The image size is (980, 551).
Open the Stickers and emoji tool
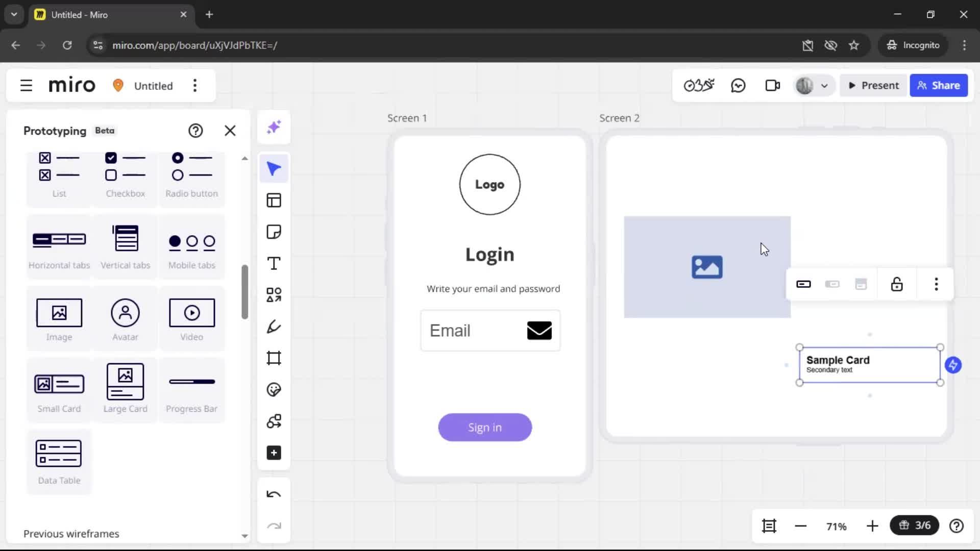pyautogui.click(x=274, y=390)
